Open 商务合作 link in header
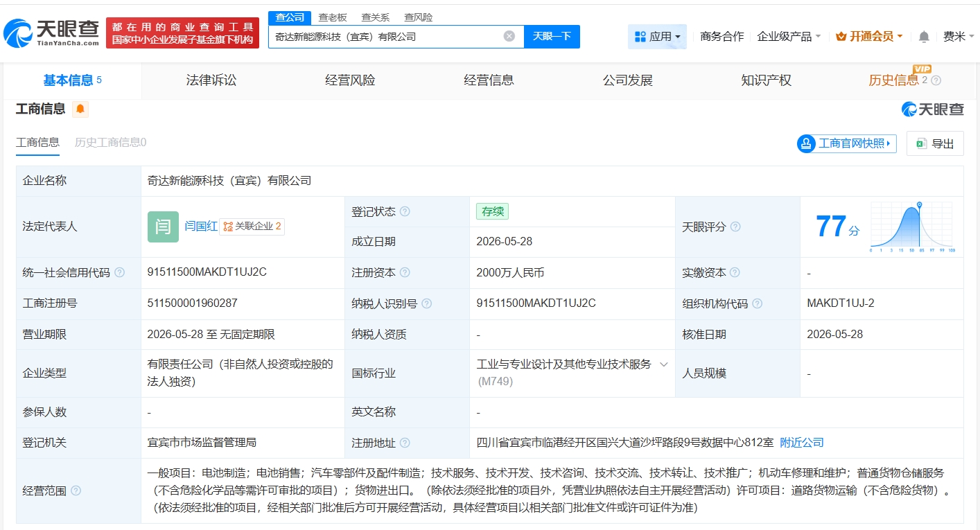Screen dimensions: 980x530 coord(722,36)
